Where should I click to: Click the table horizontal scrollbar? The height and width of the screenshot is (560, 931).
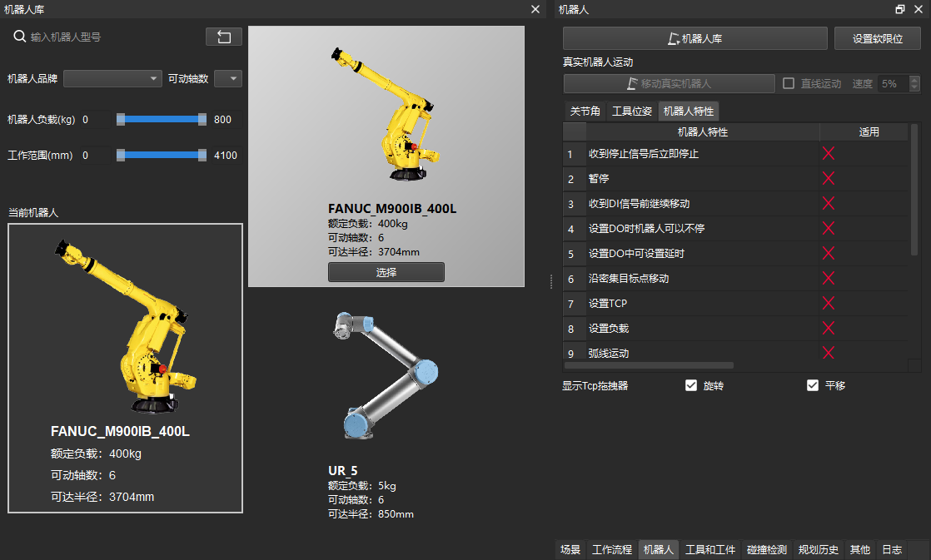(x=649, y=365)
